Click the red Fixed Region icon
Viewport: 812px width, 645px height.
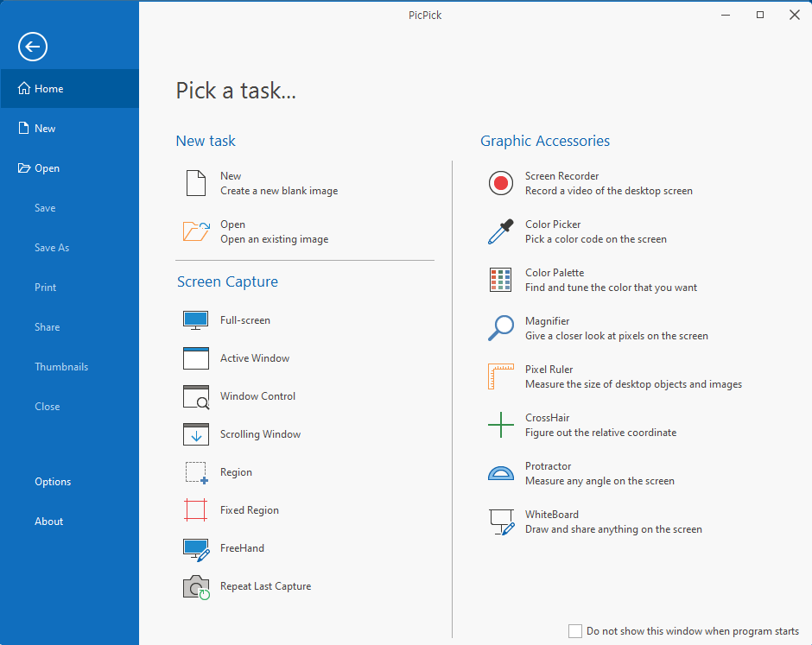[196, 510]
